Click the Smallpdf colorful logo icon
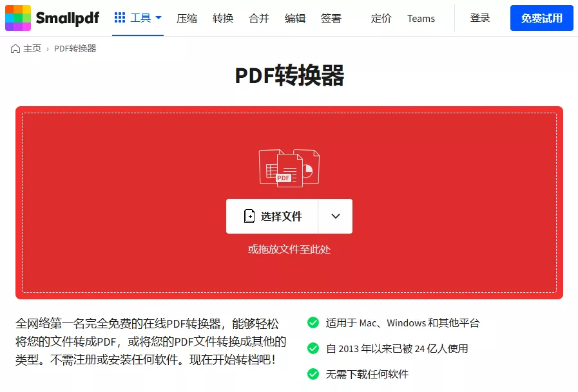578x392 pixels. [17, 18]
